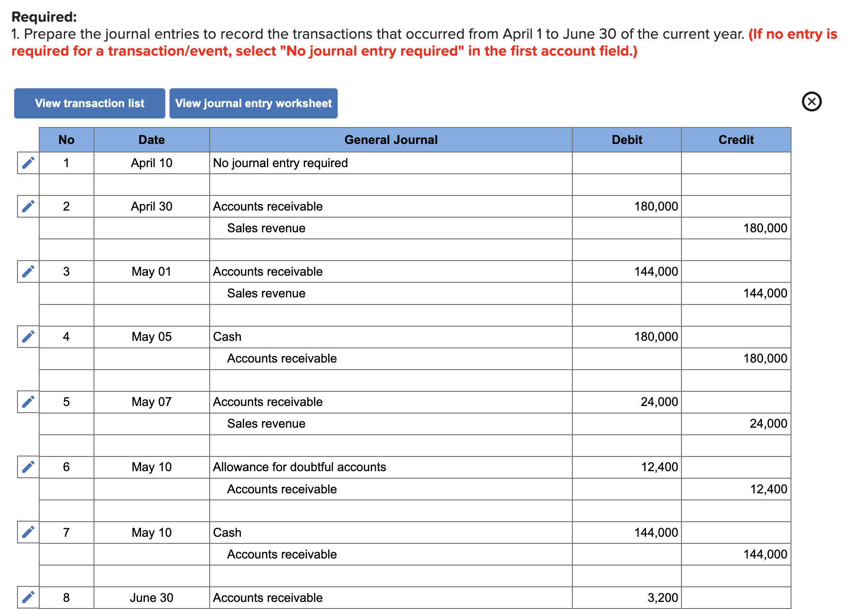Viewport: 868px width, 609px height.
Task: Select the Debit column header
Action: pyautogui.click(x=626, y=139)
